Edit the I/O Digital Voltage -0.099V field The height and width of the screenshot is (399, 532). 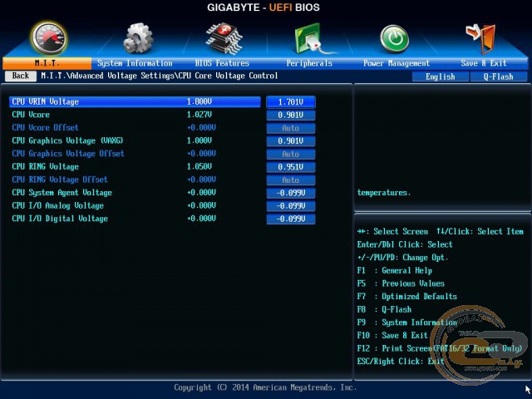tap(291, 219)
